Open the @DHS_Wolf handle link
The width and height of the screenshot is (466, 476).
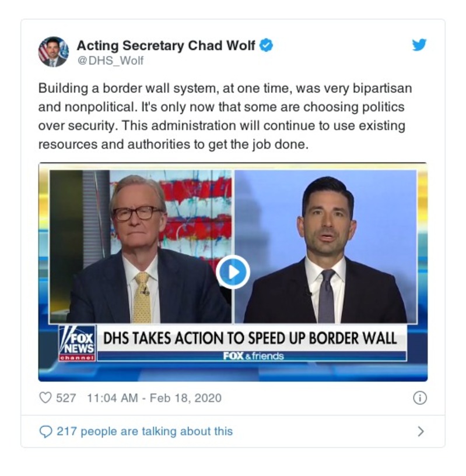110,61
